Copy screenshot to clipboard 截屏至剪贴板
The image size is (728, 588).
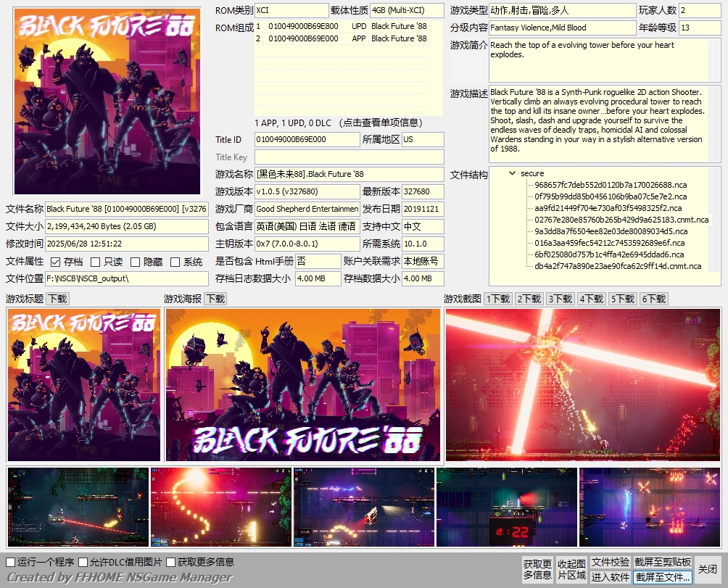(x=663, y=562)
